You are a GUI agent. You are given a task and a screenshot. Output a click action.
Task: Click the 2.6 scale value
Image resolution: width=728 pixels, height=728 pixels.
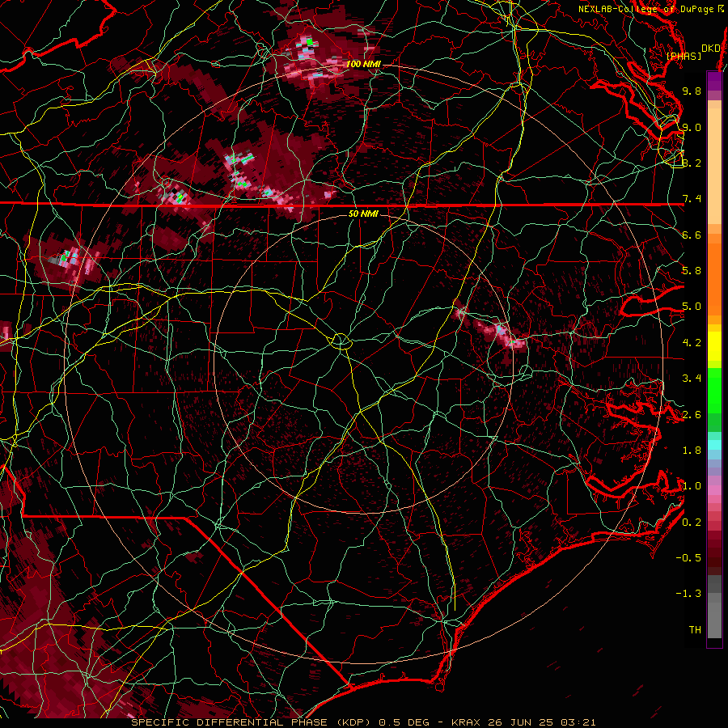[692, 415]
